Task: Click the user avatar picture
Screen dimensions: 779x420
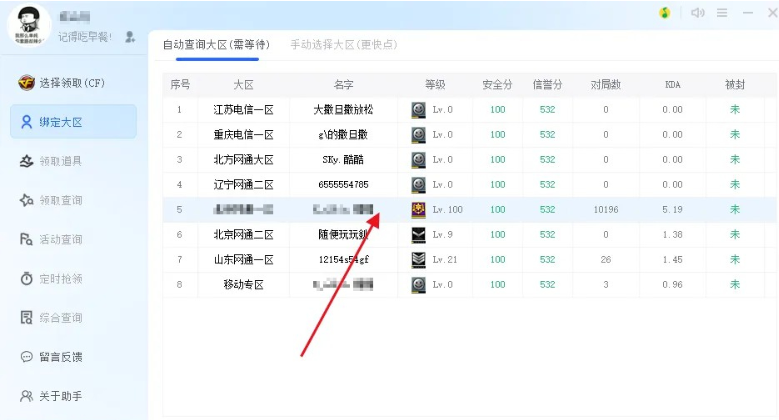Action: [28, 24]
